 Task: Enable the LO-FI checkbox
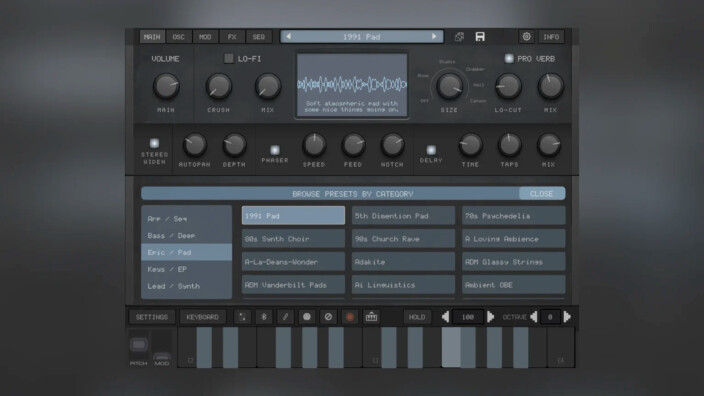click(229, 58)
